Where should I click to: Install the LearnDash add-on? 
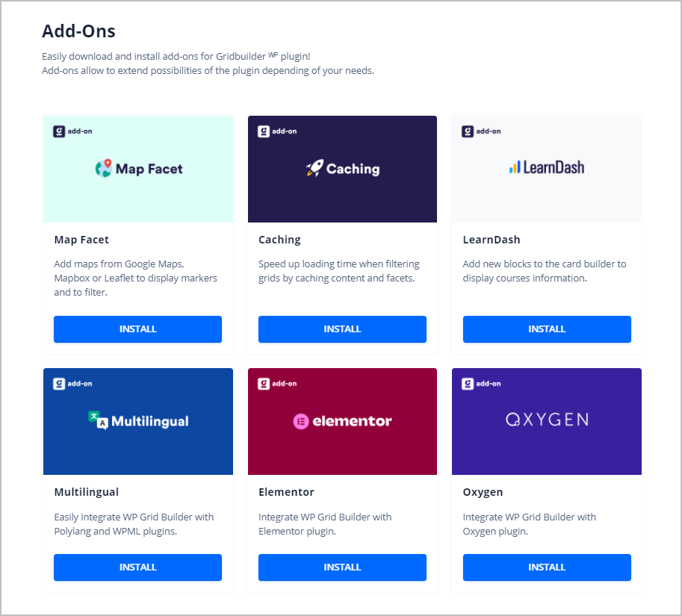(547, 329)
